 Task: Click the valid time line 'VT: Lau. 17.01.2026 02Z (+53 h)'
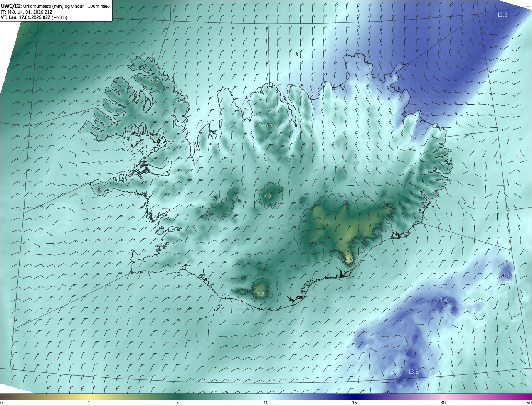pos(34,18)
